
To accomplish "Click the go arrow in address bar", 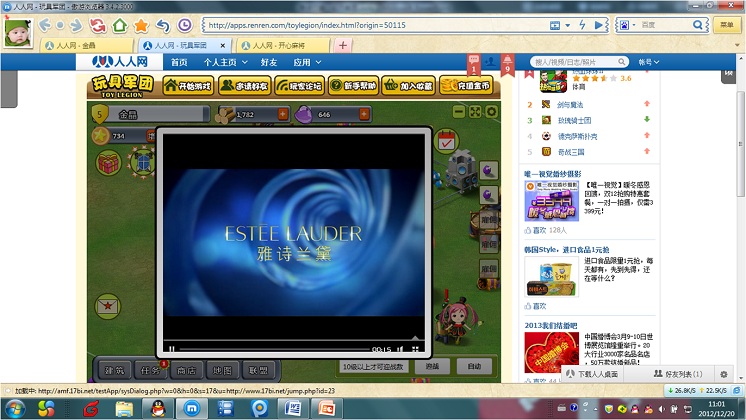I will 599,25.
